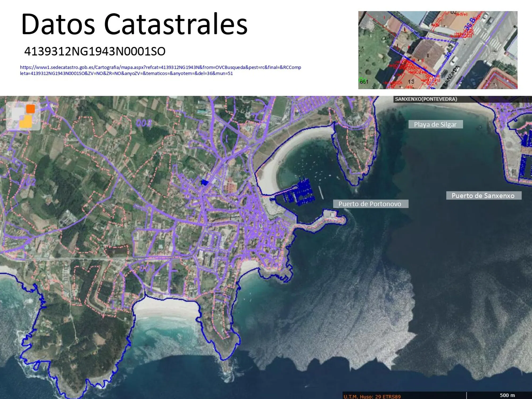Viewport: 532px width, 399px height.
Task: Click the highlighted dark blue parcel marker on map
Action: coord(205,182)
